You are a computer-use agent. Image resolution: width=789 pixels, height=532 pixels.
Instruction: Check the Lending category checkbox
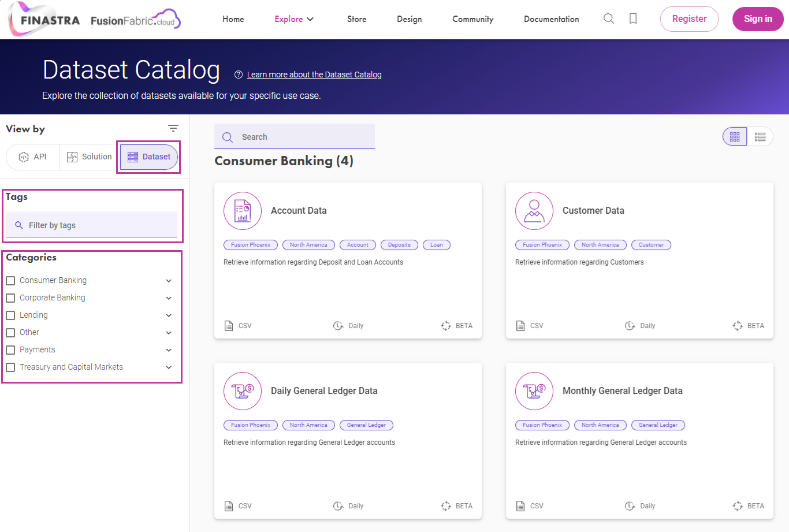click(x=10, y=315)
